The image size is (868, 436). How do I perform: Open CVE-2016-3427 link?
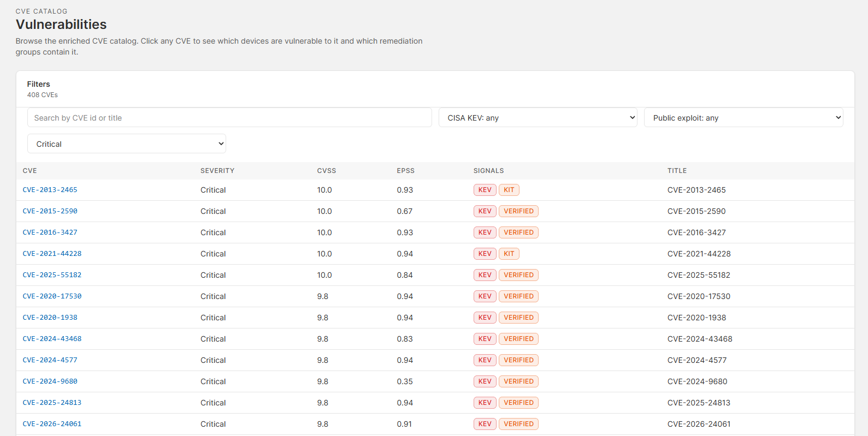tap(50, 232)
